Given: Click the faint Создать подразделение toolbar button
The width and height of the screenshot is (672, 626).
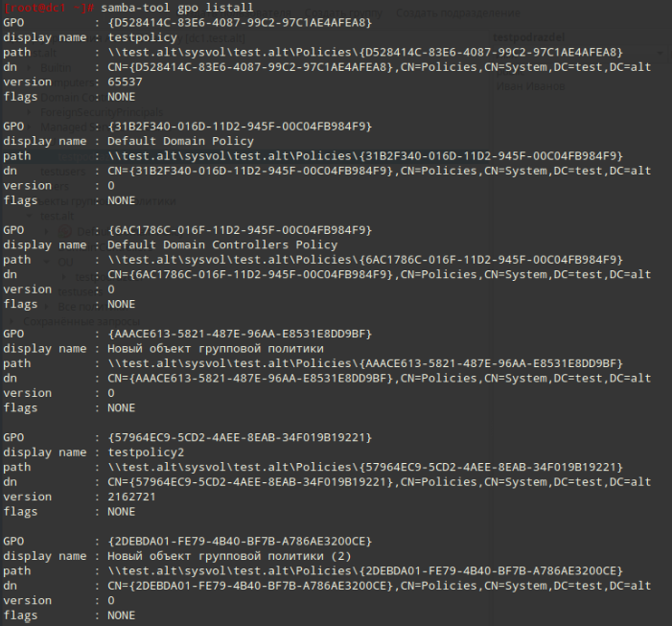Looking at the screenshot, I should 457,13.
